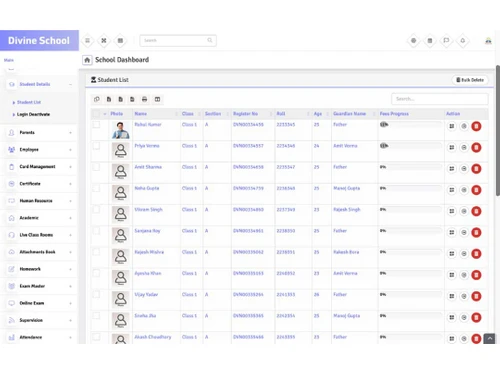Viewport: 500px width, 375px height.
Task: Click the fullscreen expand icon in header
Action: 104,41
